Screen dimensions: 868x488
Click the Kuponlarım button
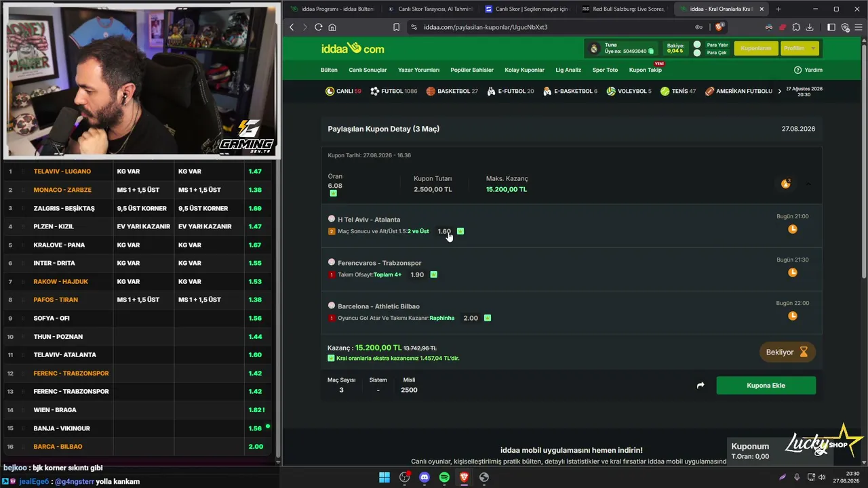(x=756, y=48)
